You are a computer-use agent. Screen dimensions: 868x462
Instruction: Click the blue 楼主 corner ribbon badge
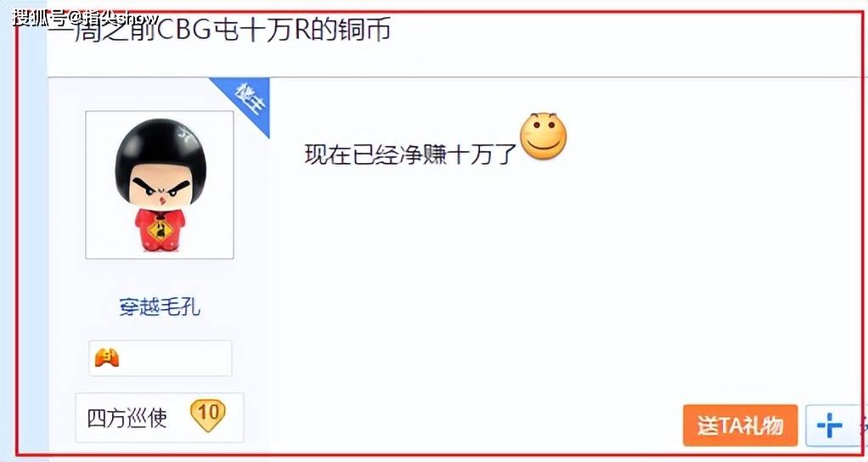tap(249, 99)
